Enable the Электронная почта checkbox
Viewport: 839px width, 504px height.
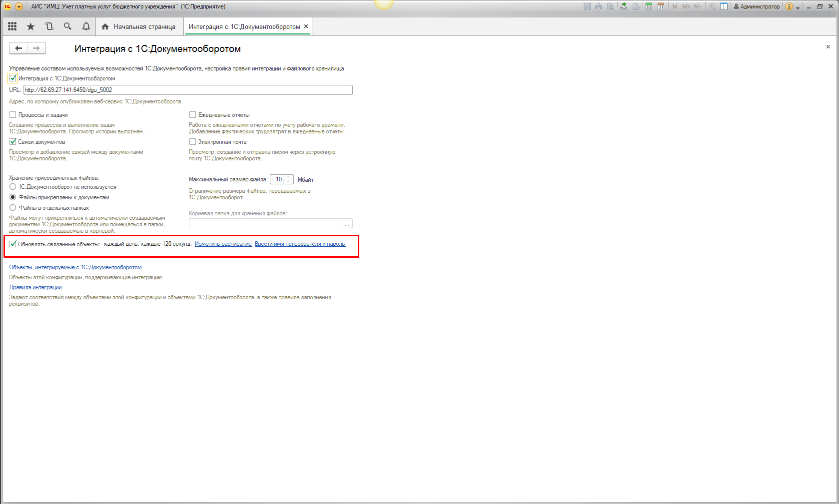click(192, 142)
